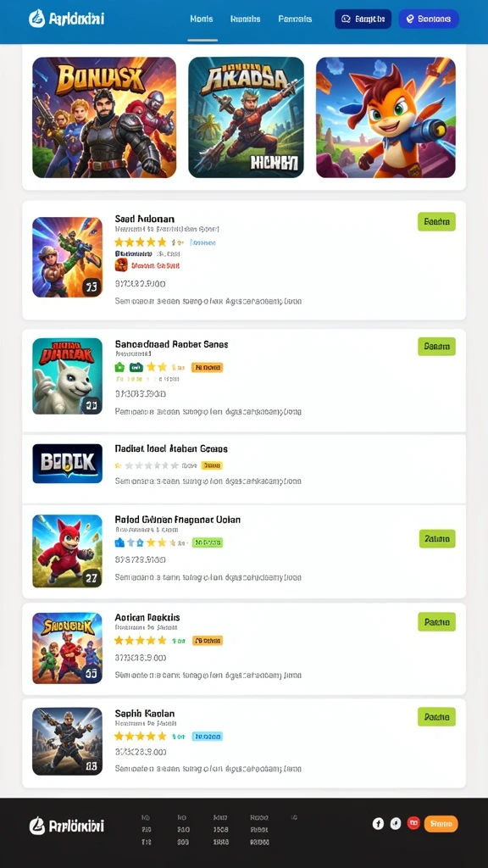Click the dark blue header button with chat icon

tap(363, 19)
